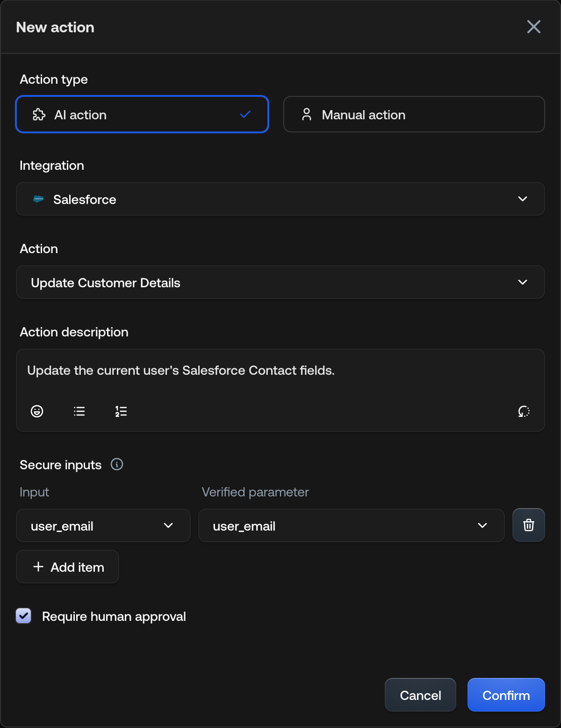This screenshot has width=561, height=728.
Task: Cancel the new action
Action: click(420, 695)
